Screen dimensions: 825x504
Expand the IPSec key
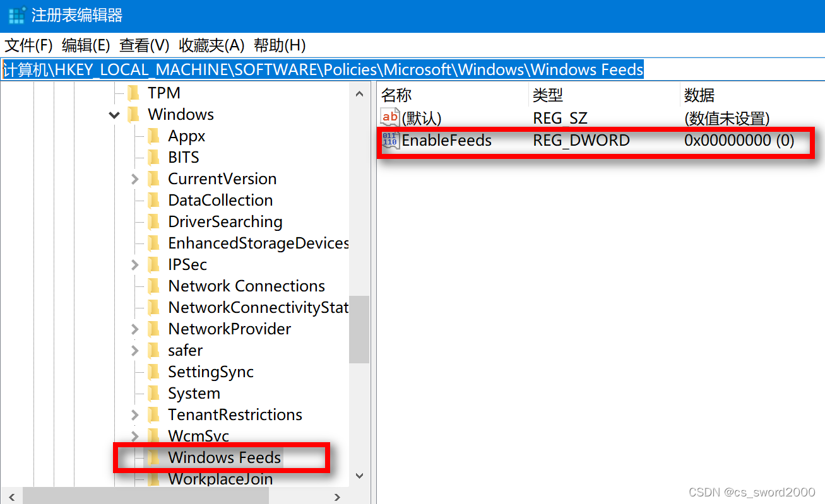click(134, 265)
